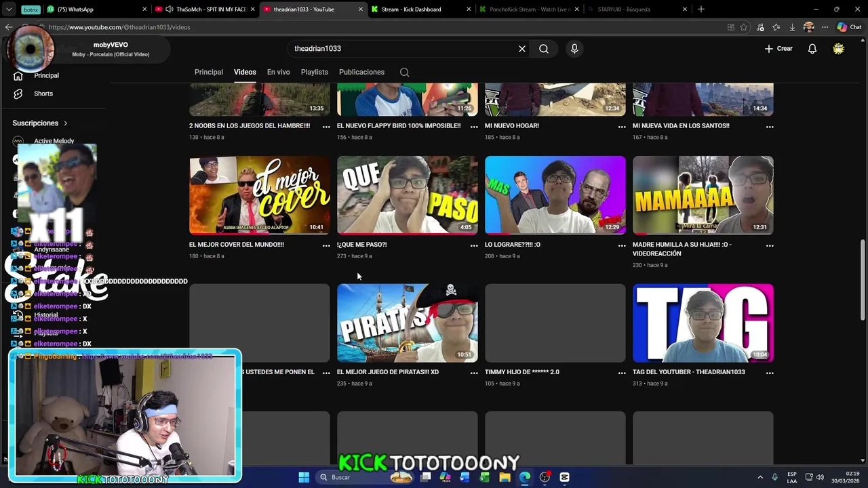Open options for MI NUEVA VIDA EN LOS SANTOS

[x=770, y=127]
